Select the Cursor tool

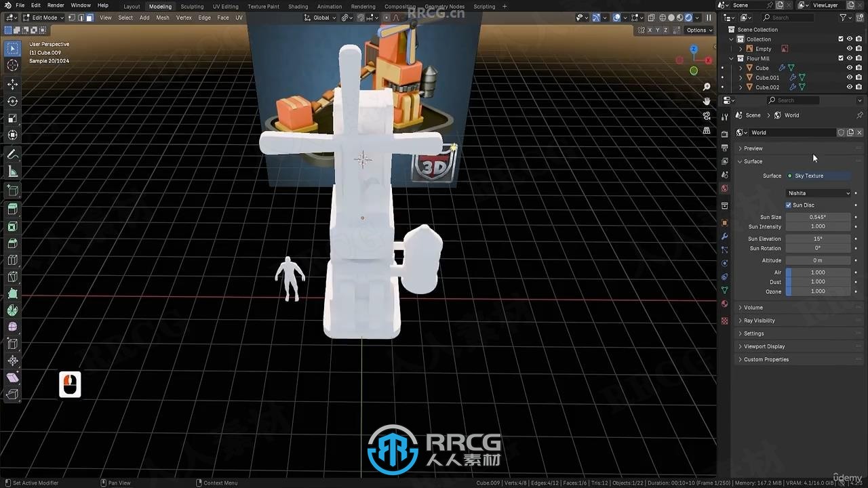click(x=13, y=66)
